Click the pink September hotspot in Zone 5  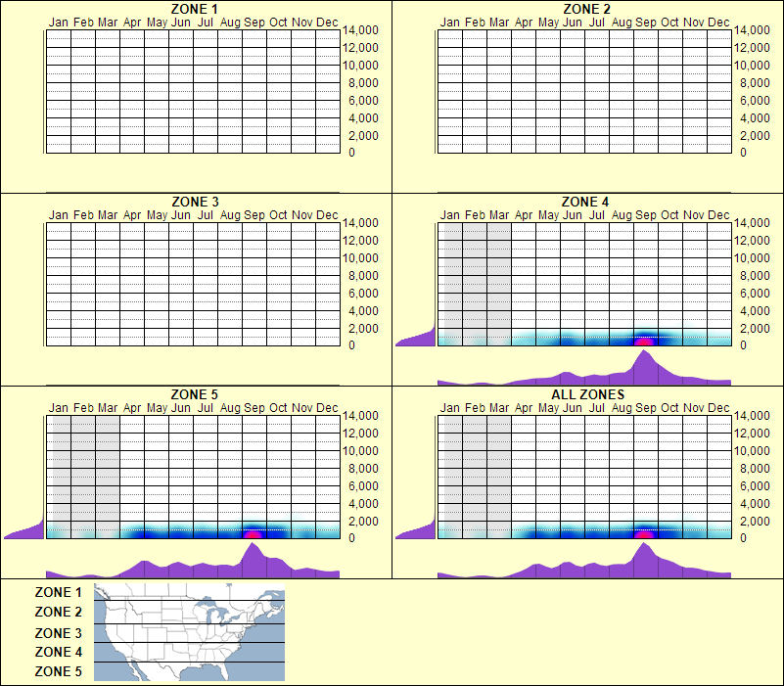click(253, 534)
